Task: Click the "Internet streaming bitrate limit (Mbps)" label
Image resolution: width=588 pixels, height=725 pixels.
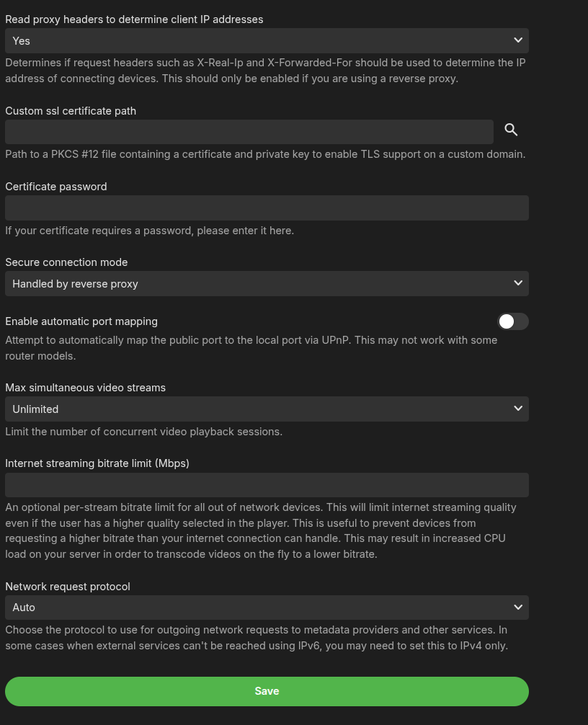Action: click(97, 463)
